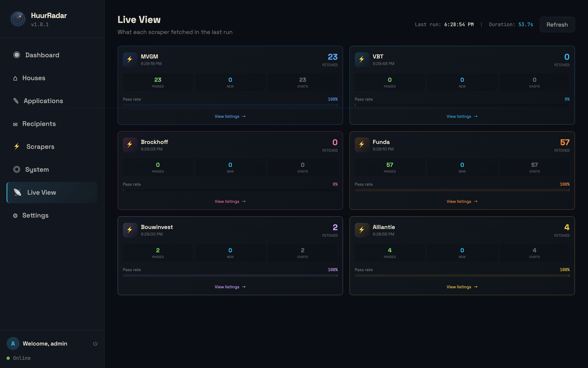This screenshot has height=368, width=588.
Task: Open Brockhoff View listings link
Action: 230,201
